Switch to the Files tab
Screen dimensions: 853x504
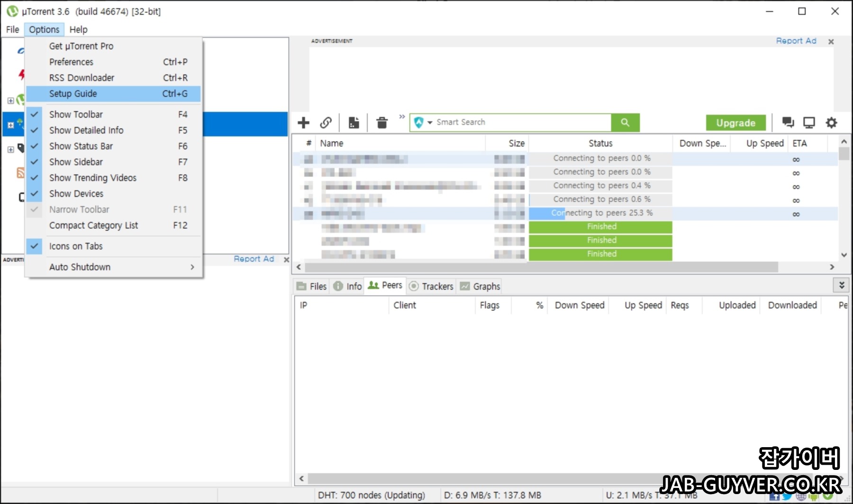click(311, 286)
